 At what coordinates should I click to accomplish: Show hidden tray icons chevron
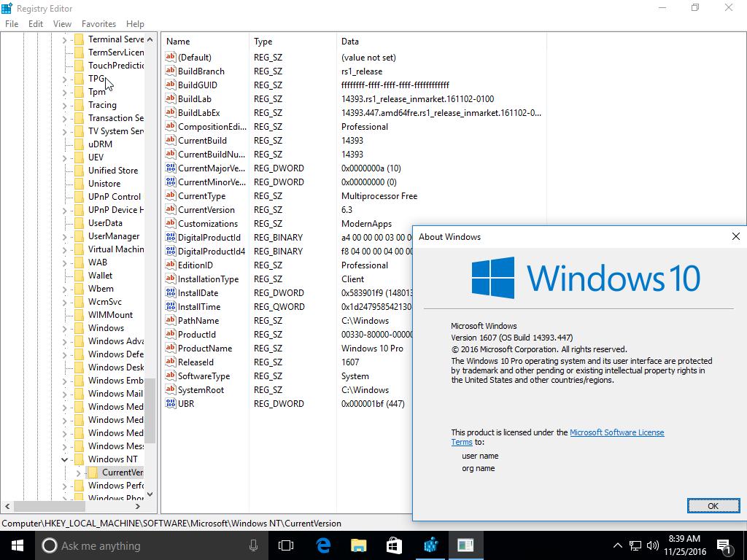click(617, 545)
